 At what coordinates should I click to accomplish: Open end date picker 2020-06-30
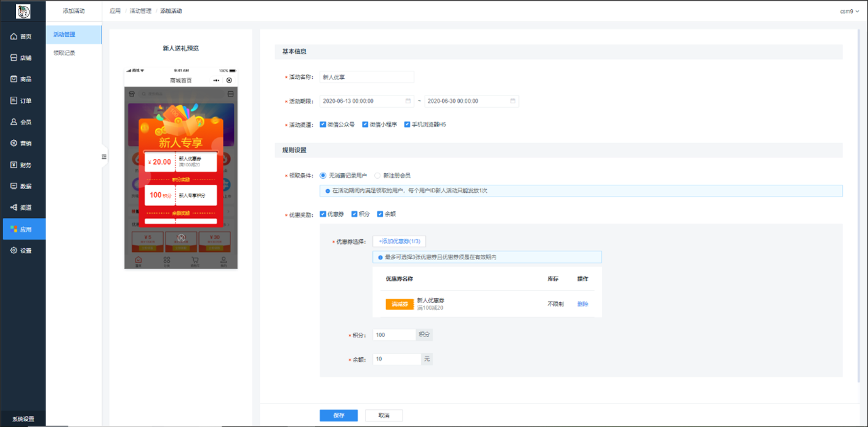472,101
